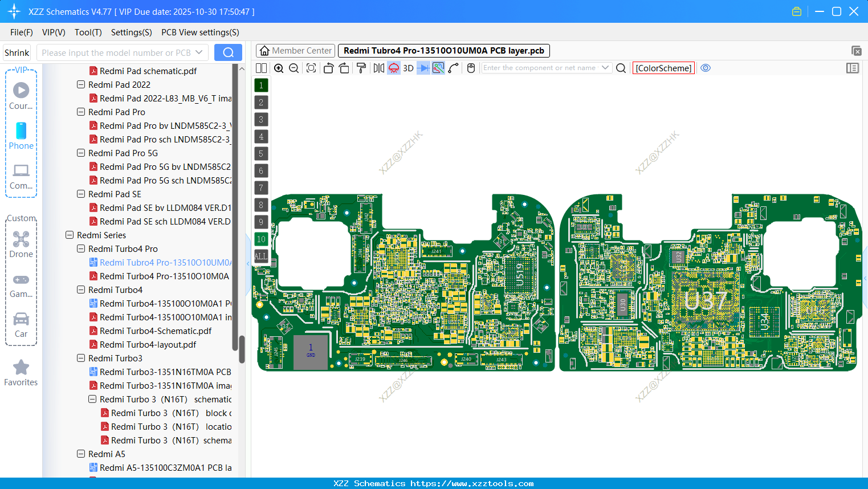Click the Member Center button
The height and width of the screenshot is (489, 868).
[295, 50]
